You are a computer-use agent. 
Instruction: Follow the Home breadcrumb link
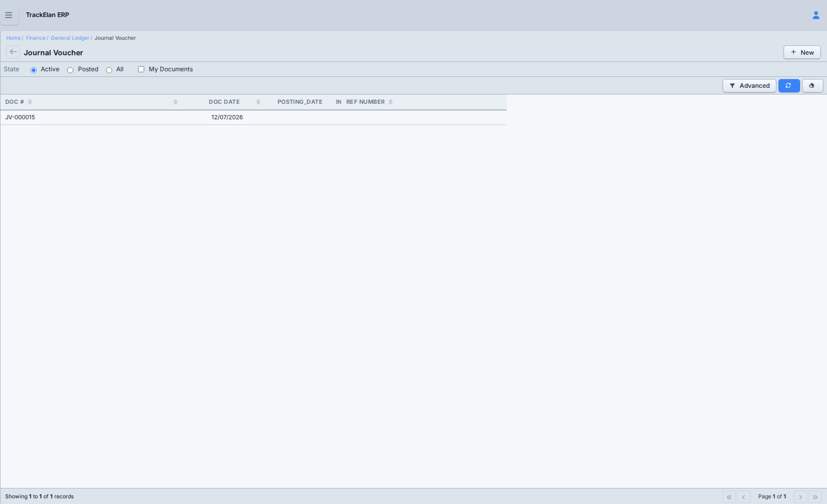pyautogui.click(x=13, y=38)
